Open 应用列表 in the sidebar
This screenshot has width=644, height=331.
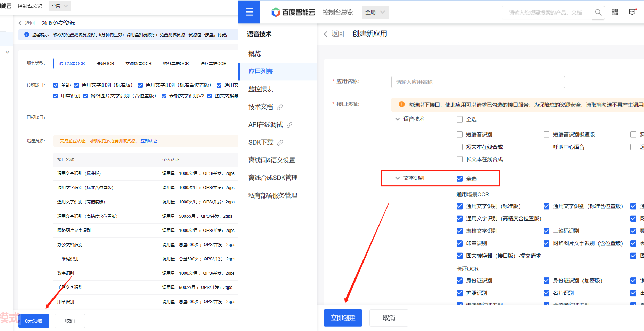coord(278,72)
